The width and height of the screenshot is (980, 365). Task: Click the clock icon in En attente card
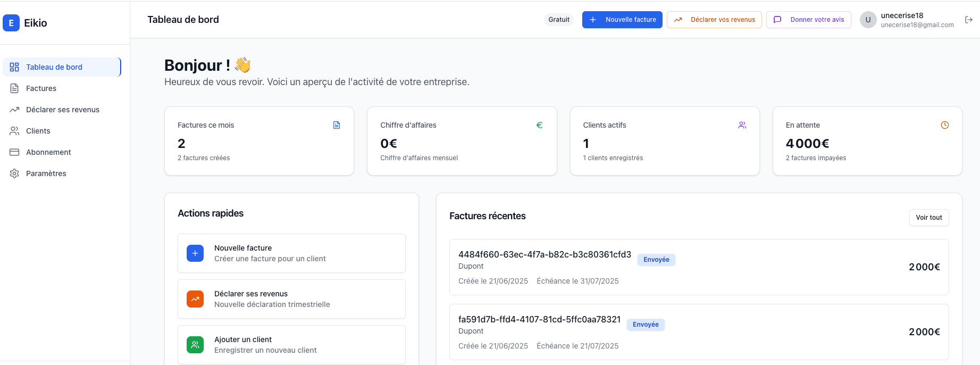point(944,125)
